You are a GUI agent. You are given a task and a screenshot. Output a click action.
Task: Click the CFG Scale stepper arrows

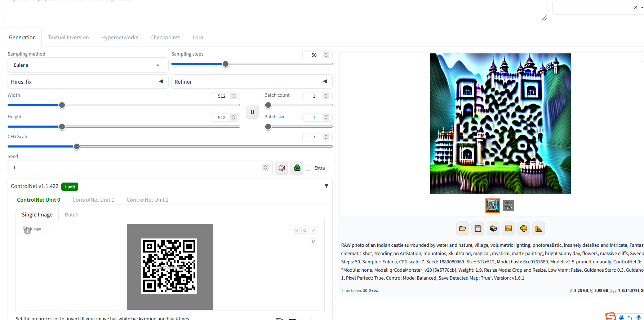point(326,137)
